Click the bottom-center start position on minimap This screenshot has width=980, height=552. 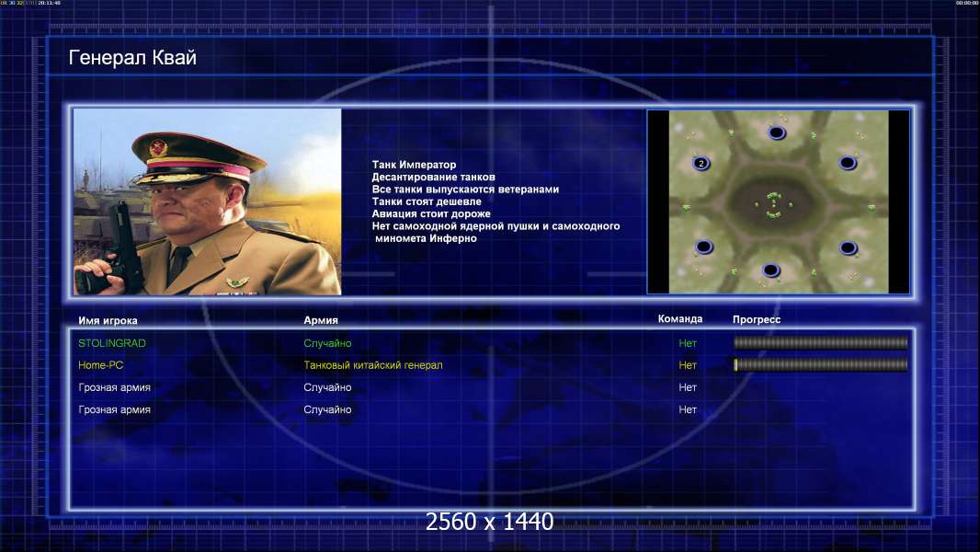tap(770, 270)
